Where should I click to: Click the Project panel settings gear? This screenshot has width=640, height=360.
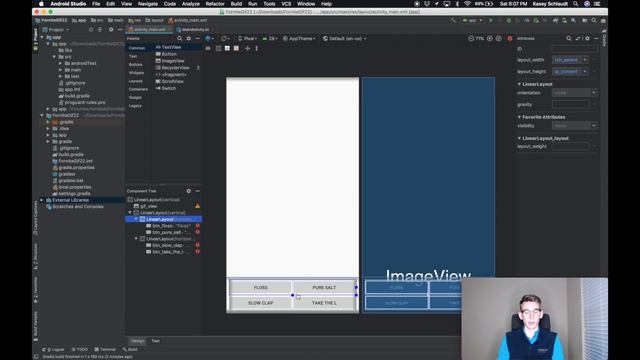pos(111,30)
